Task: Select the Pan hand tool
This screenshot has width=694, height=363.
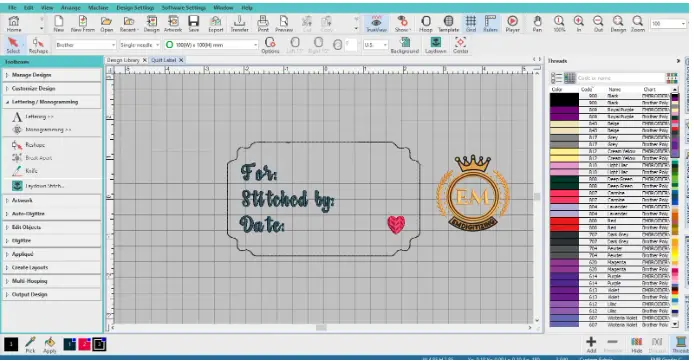Action: tap(537, 23)
